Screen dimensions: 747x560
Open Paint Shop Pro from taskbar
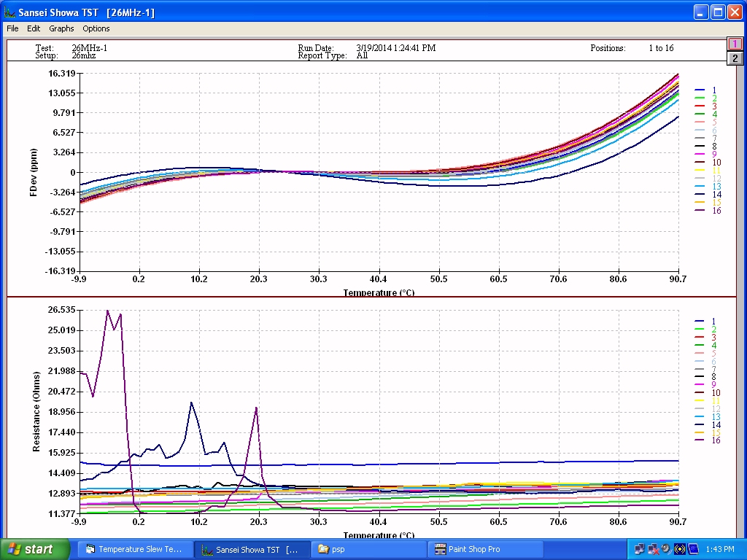[x=484, y=549]
